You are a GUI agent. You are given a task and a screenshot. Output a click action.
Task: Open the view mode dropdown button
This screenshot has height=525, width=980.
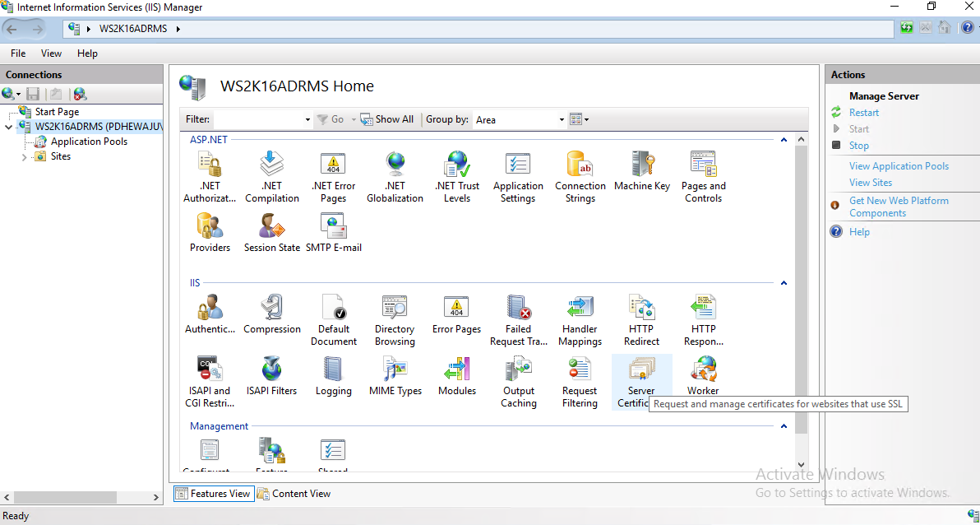580,119
